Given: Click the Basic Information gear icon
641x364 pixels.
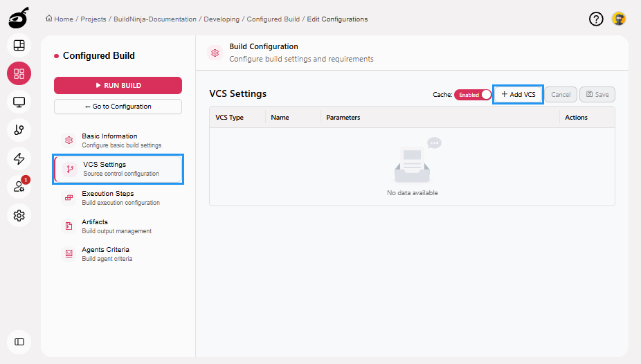Looking at the screenshot, I should coord(69,140).
